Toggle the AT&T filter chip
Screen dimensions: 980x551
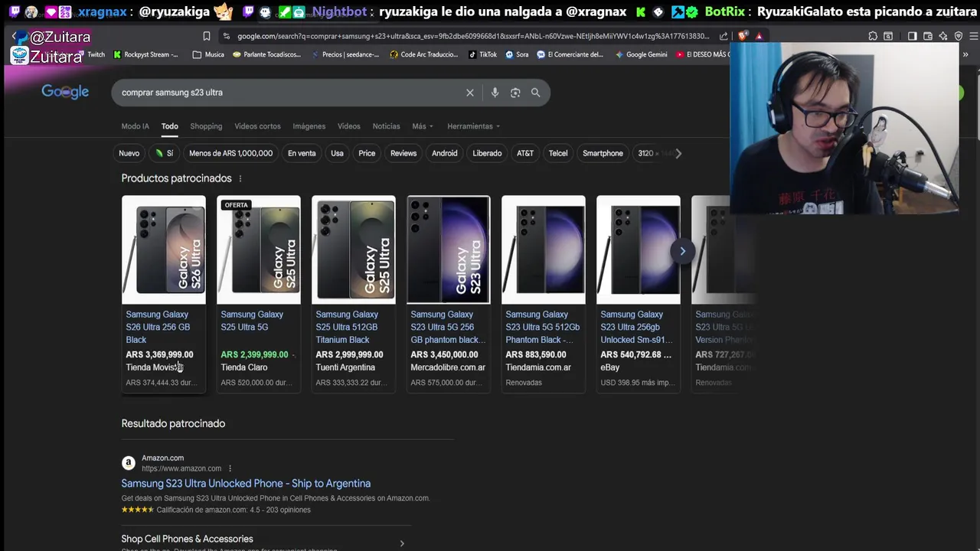coord(525,153)
